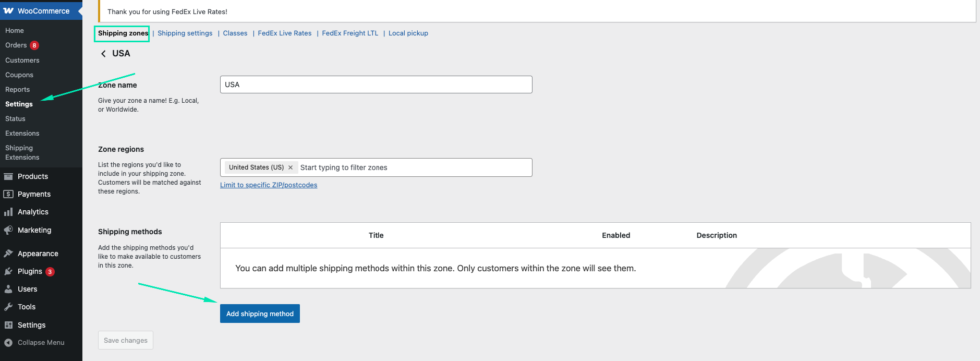Open the Local pickup tab

[x=408, y=33]
